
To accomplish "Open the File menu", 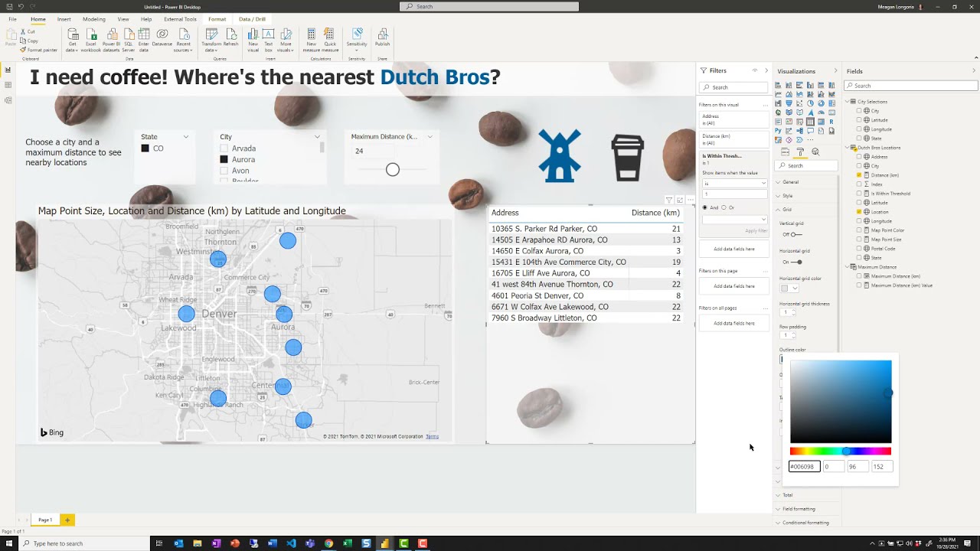I will coord(13,19).
